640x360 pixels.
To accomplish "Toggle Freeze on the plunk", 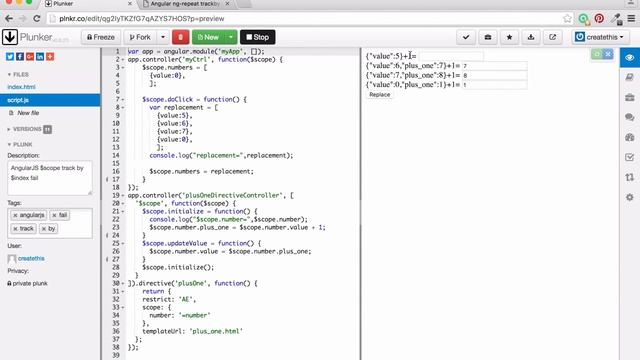I will click(101, 37).
